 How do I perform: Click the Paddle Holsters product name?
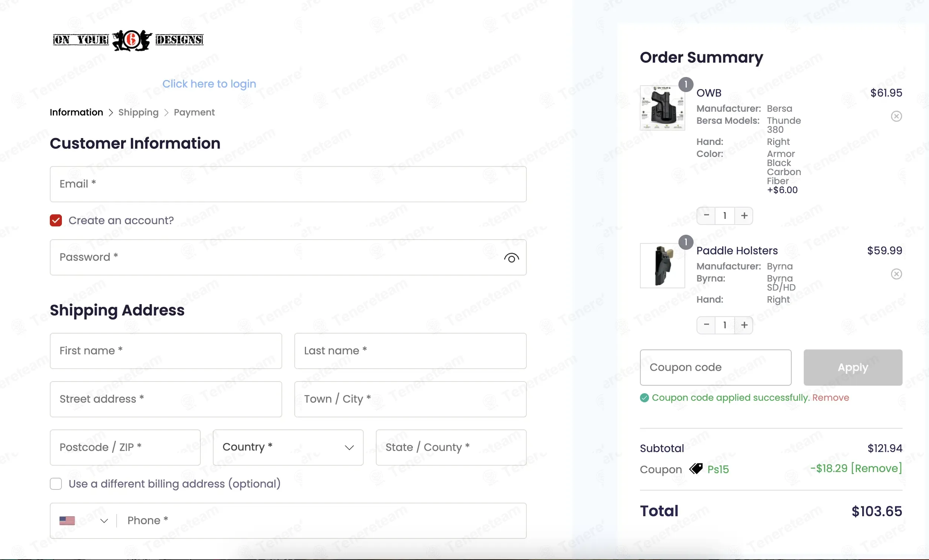(x=737, y=251)
